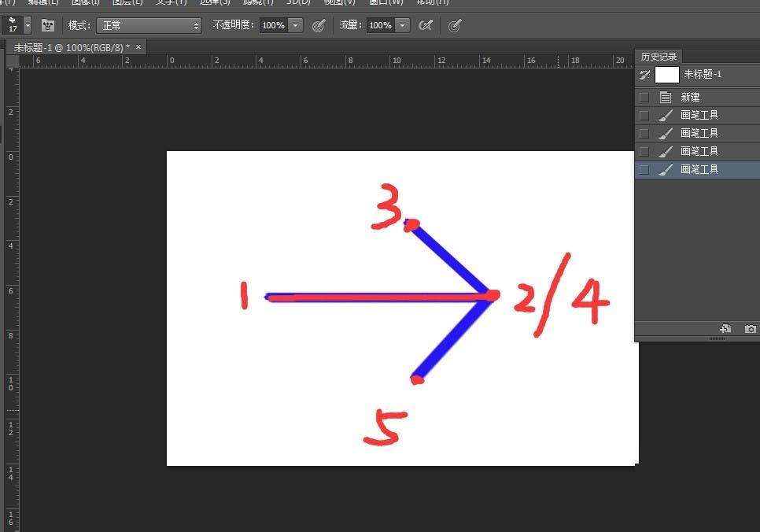
Task: Open the 模式 blend mode dropdown
Action: pyautogui.click(x=149, y=25)
